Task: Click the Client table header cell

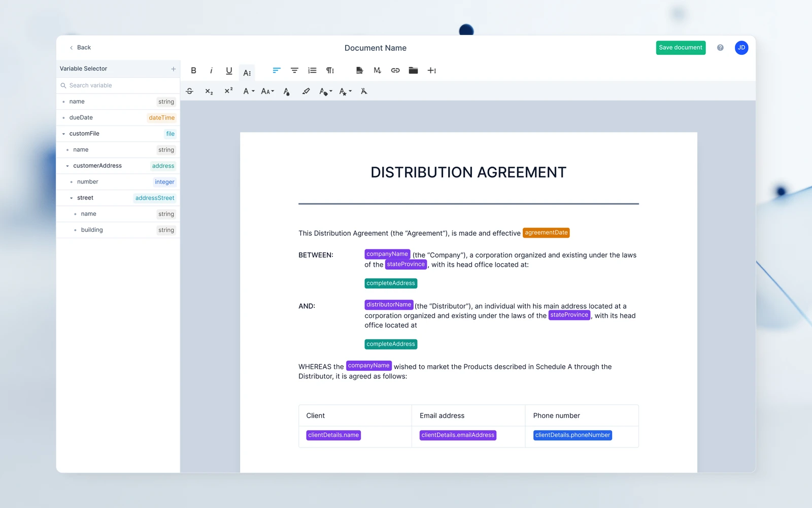Action: coord(355,416)
